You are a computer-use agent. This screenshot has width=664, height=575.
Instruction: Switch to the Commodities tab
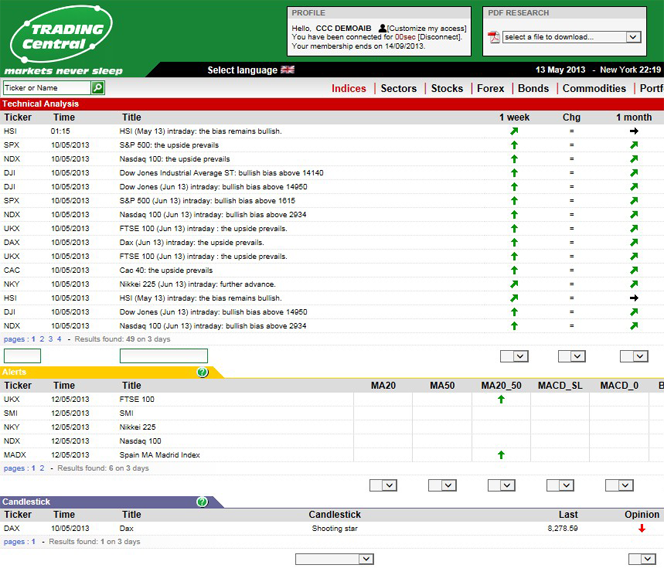(x=594, y=88)
